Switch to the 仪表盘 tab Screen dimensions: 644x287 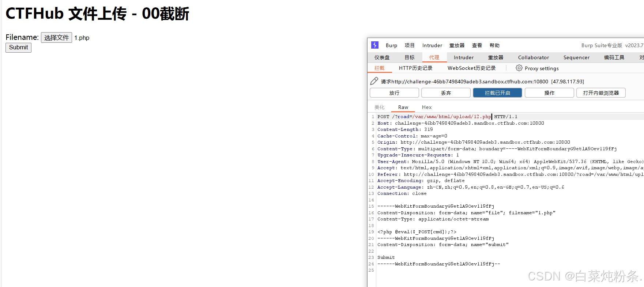382,57
